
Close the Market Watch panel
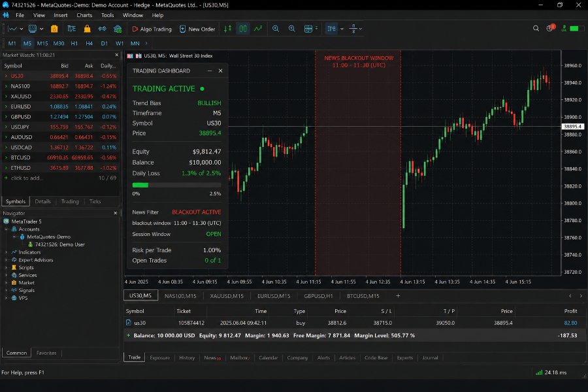pyautogui.click(x=117, y=55)
